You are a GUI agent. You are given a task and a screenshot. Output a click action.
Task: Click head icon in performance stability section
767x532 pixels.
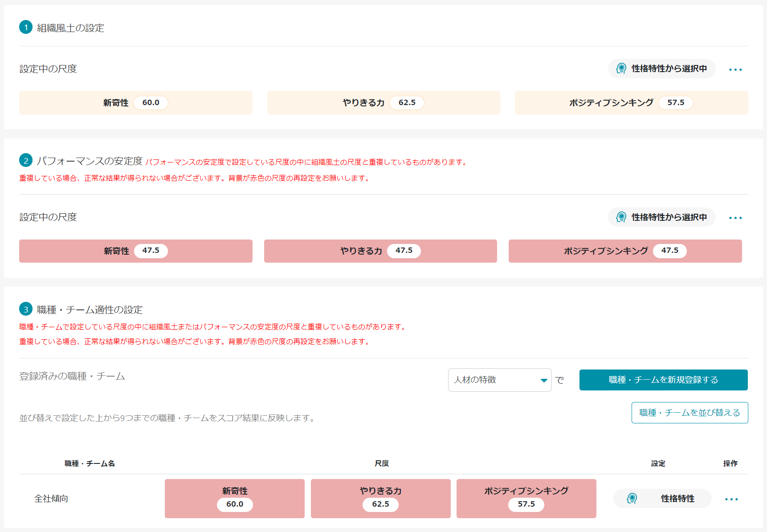(621, 217)
